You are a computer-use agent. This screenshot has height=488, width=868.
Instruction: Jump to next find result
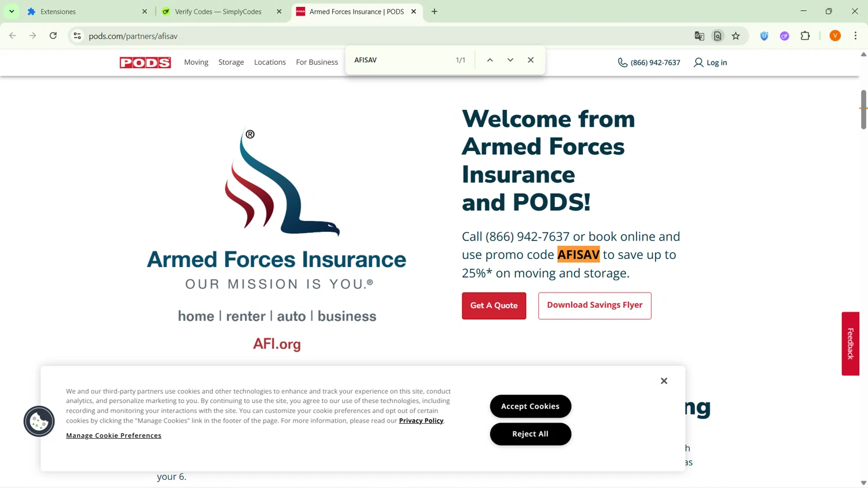[x=510, y=60]
